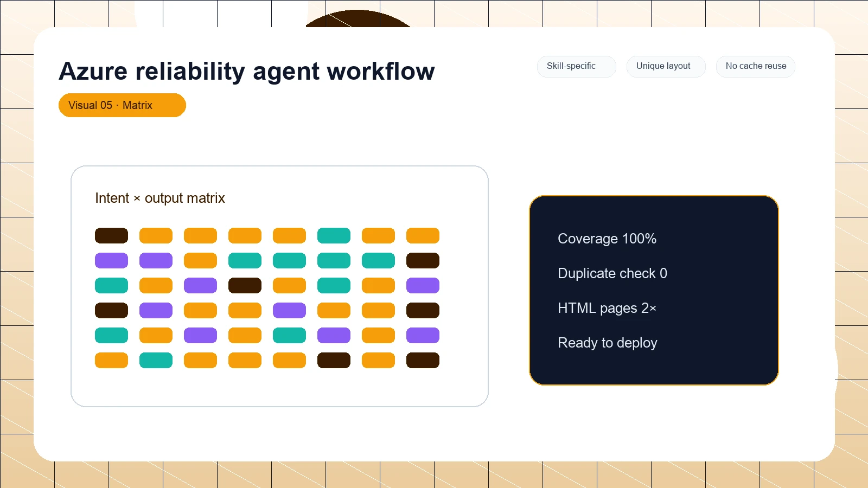Click the Intent × output matrix heading
This screenshot has width=868, height=488.
160,198
